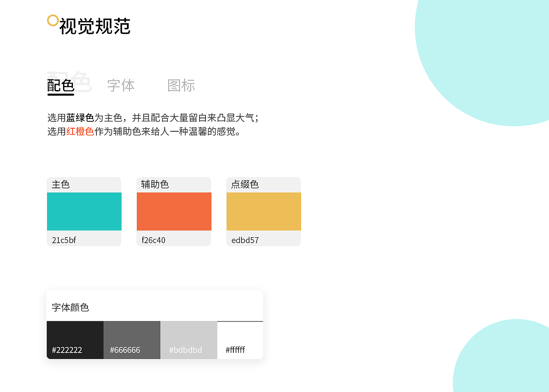Viewport: 549px width, 392px height.
Task: Click the 点缀色 label
Action: [245, 184]
